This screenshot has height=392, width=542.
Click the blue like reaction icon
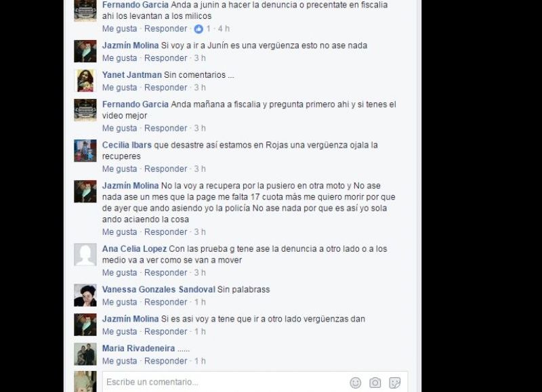click(199, 29)
